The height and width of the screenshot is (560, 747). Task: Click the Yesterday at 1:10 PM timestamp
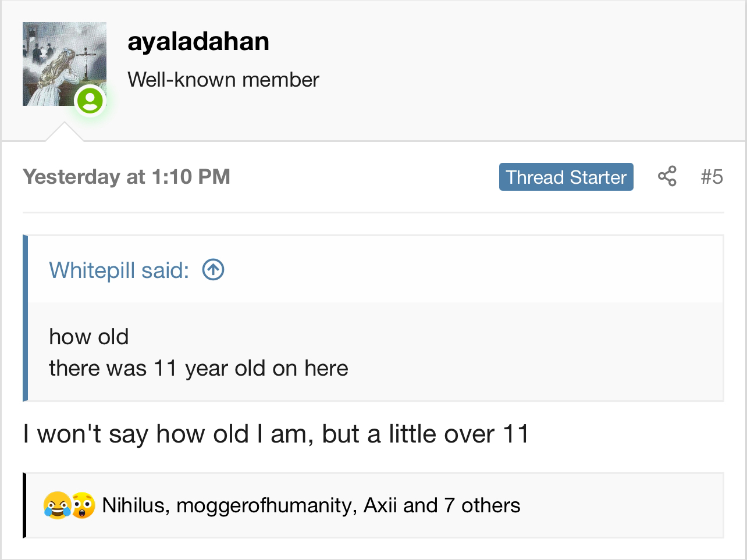[126, 177]
